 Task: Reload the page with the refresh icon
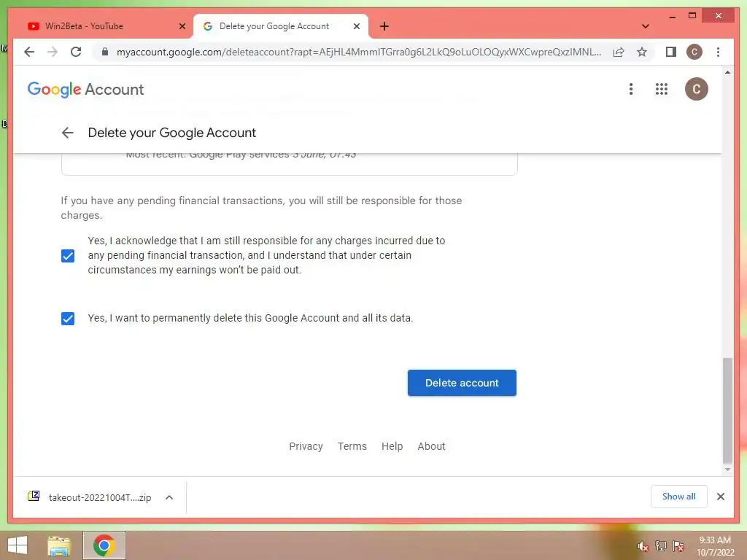click(x=76, y=52)
